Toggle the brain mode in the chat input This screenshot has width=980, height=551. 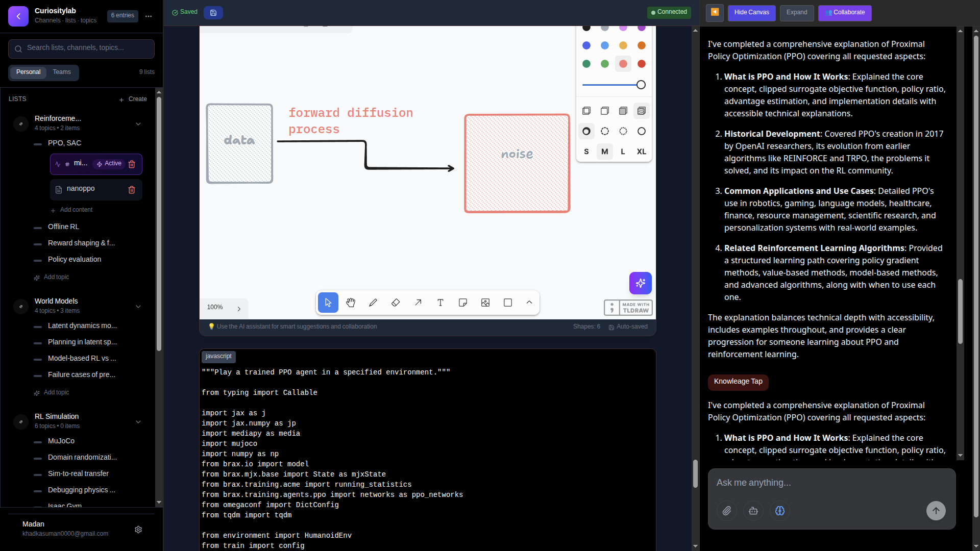[779, 511]
